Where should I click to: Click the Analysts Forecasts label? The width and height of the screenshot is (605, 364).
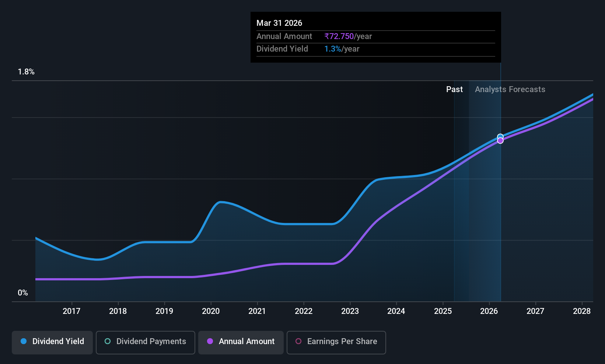510,90
